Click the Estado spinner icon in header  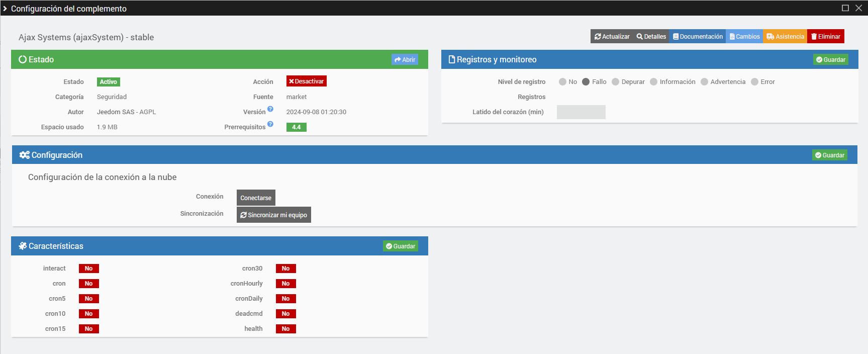tap(23, 59)
